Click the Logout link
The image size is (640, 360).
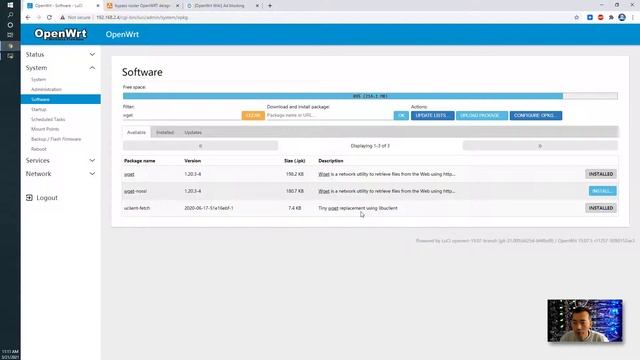(47, 198)
